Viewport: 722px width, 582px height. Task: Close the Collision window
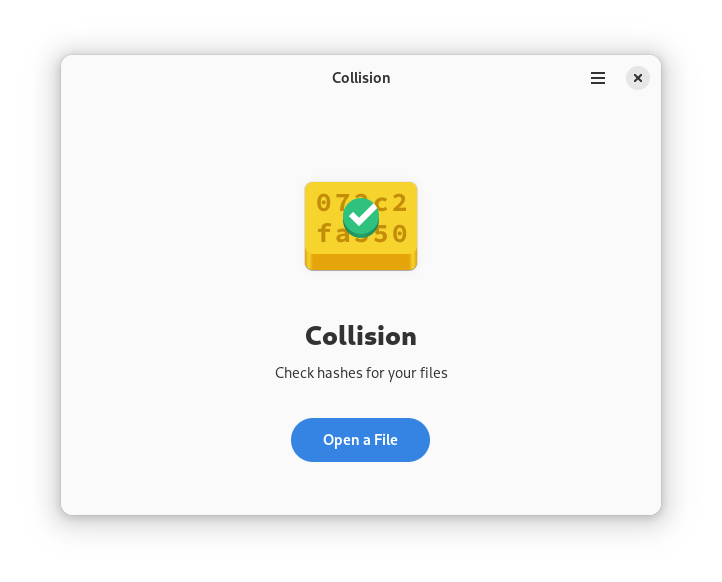638,78
